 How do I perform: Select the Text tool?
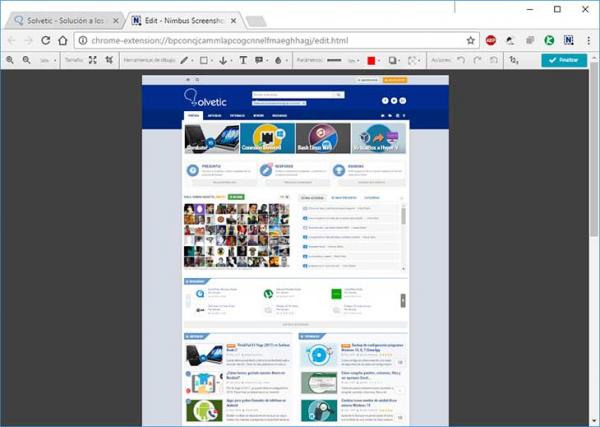pyautogui.click(x=243, y=60)
